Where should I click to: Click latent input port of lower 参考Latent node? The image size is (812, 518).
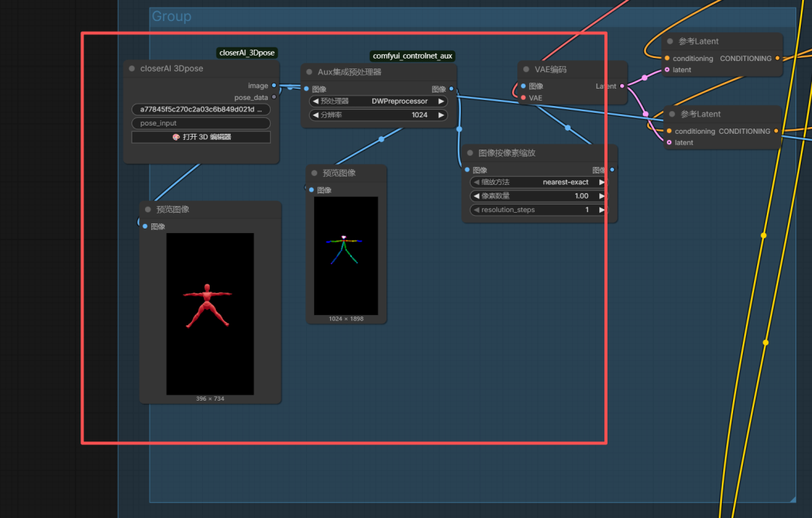click(x=669, y=142)
